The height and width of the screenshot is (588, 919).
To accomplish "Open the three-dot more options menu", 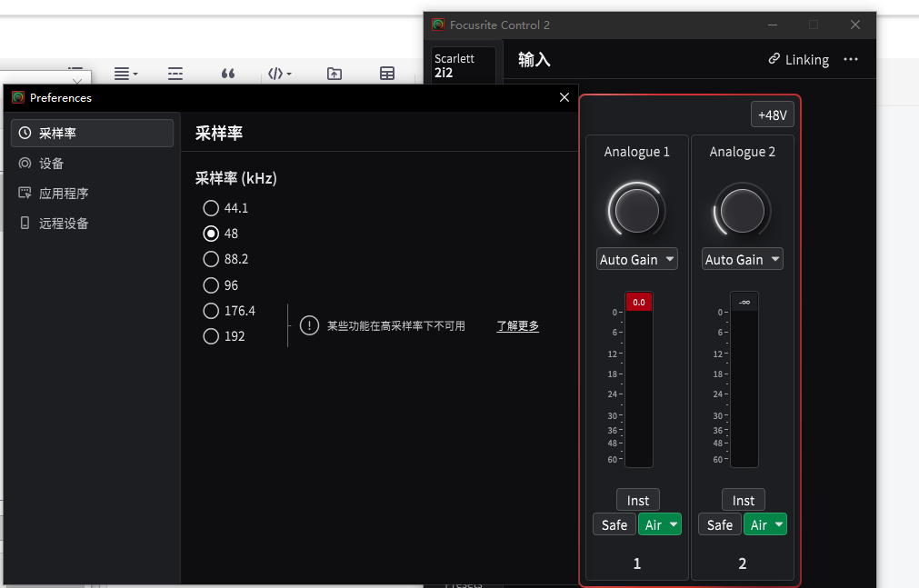I will (x=851, y=59).
